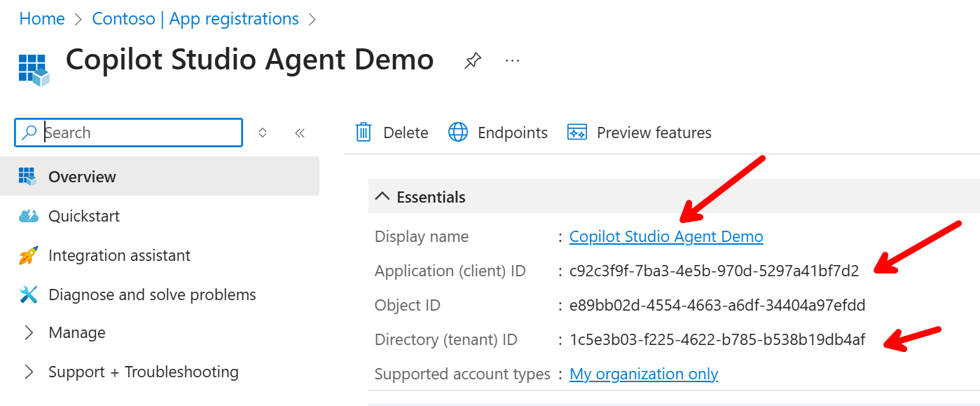Click the pin icon beside the page title

pyautogui.click(x=473, y=61)
